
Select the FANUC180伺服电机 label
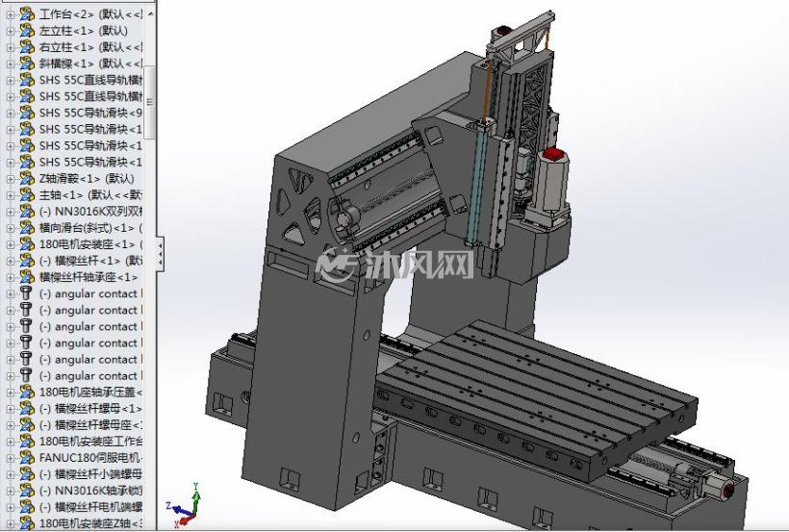[x=90, y=458]
